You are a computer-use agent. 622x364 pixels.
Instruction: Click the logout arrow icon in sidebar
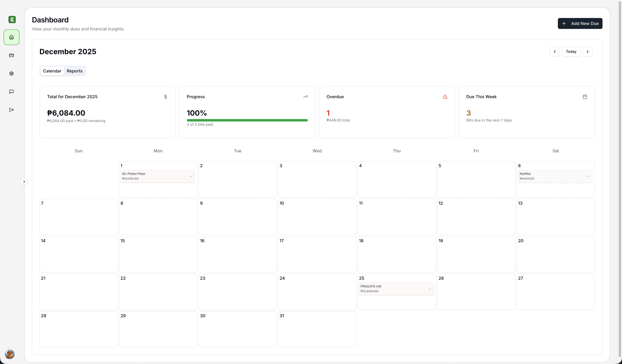pos(11,110)
